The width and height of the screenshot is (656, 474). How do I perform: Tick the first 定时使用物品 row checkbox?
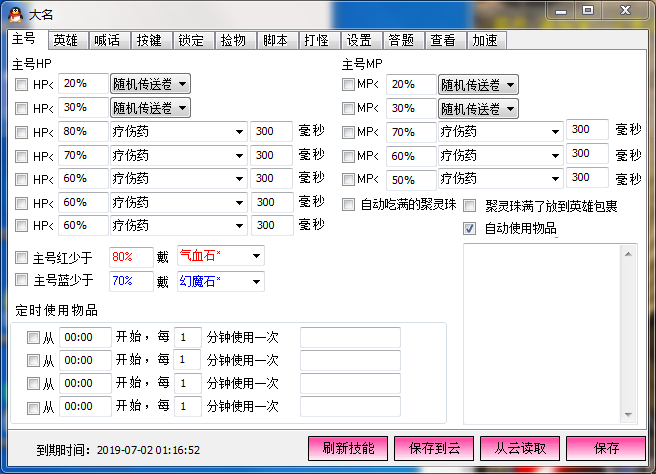[x=33, y=337]
